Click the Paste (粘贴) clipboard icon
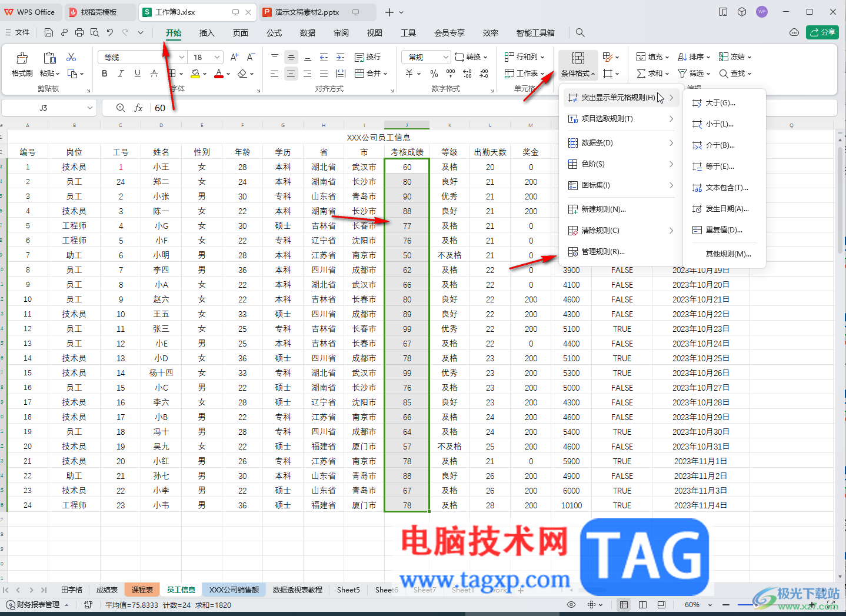The width and height of the screenshot is (846, 616). coord(49,58)
